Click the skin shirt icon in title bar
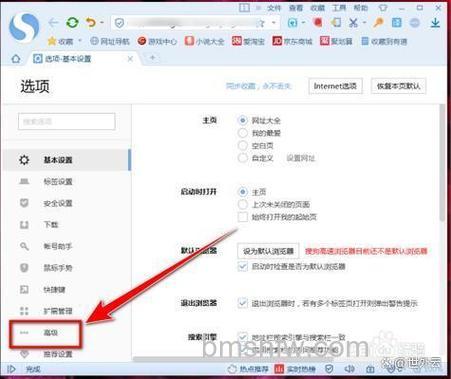 click(x=383, y=7)
